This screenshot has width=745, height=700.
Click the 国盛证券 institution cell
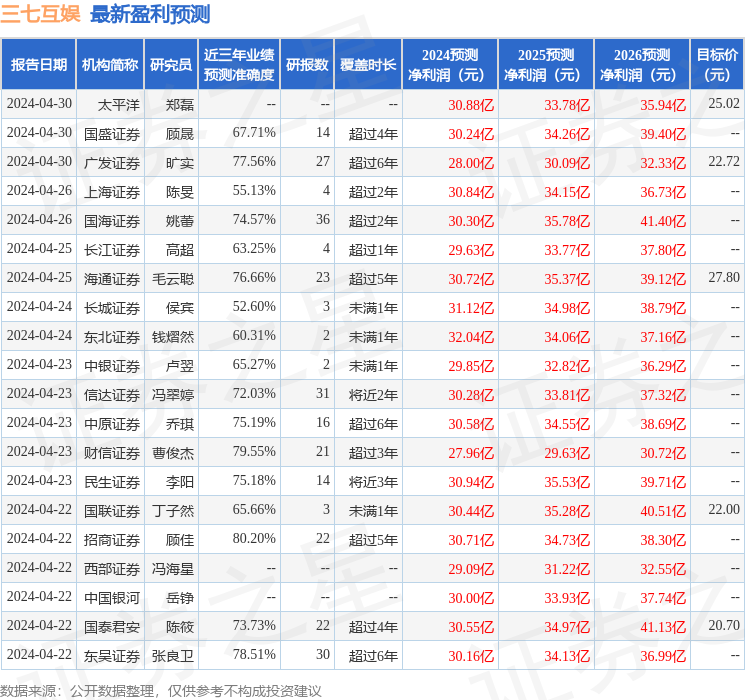pos(112,134)
